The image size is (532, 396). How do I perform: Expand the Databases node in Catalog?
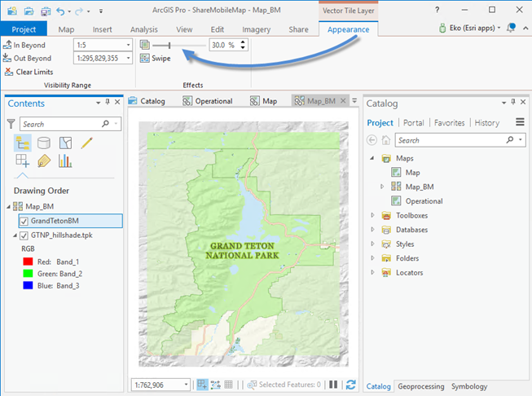point(372,230)
